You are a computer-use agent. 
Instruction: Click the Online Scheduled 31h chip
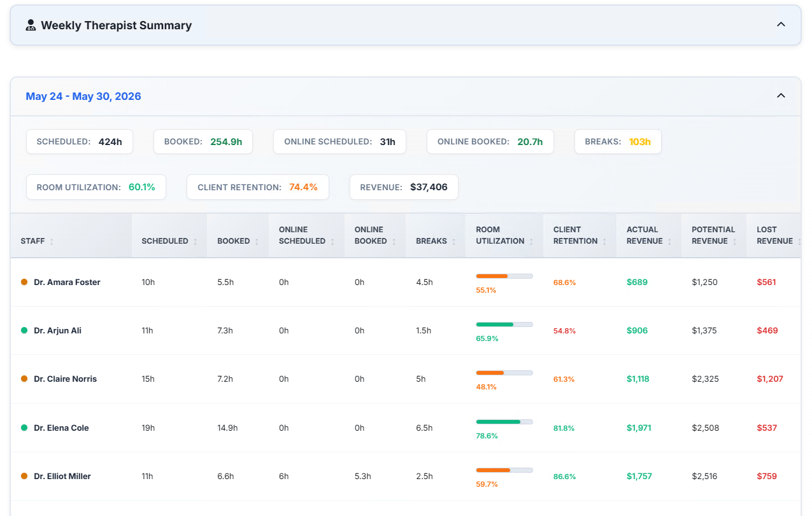pyautogui.click(x=340, y=142)
